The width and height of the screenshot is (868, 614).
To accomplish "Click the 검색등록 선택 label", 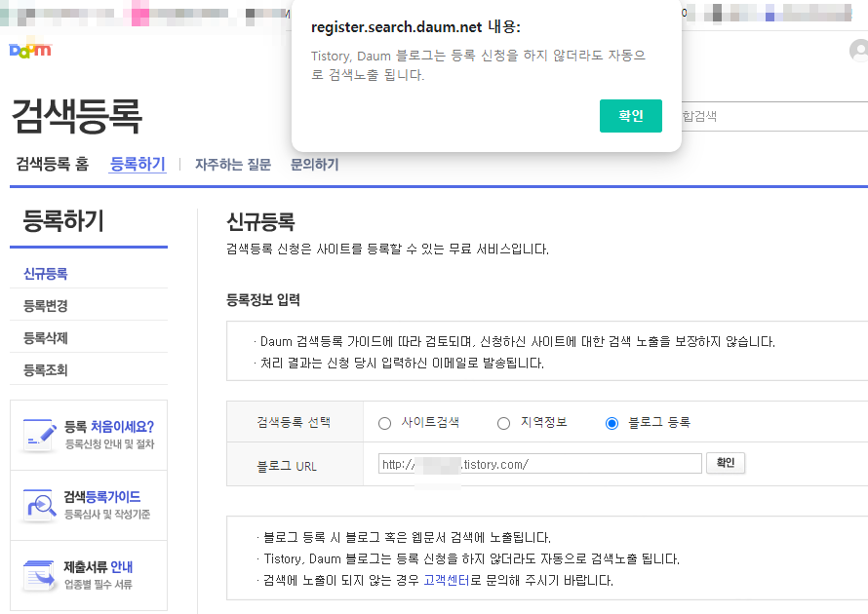I will [x=294, y=422].
